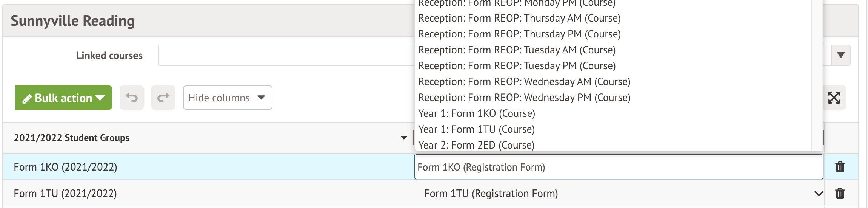Delete the Form 1KO row
Screen dimensions: 868x208
pyautogui.click(x=840, y=167)
